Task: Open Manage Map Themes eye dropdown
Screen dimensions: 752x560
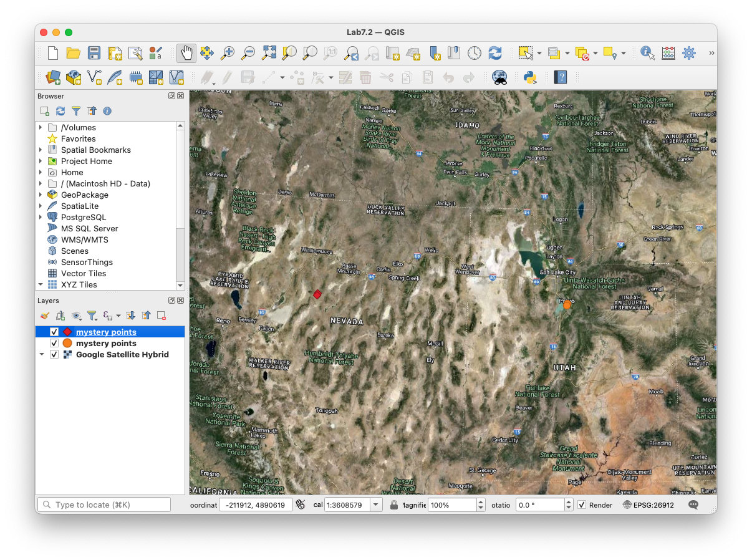Action: [77, 316]
